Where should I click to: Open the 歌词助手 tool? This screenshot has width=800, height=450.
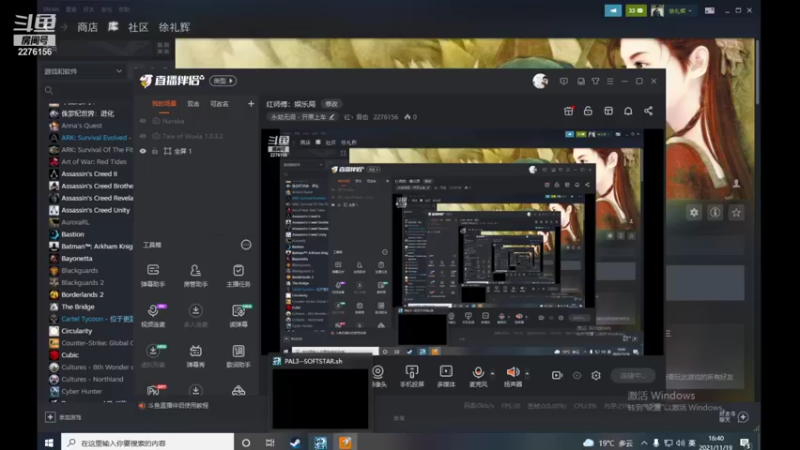(238, 355)
